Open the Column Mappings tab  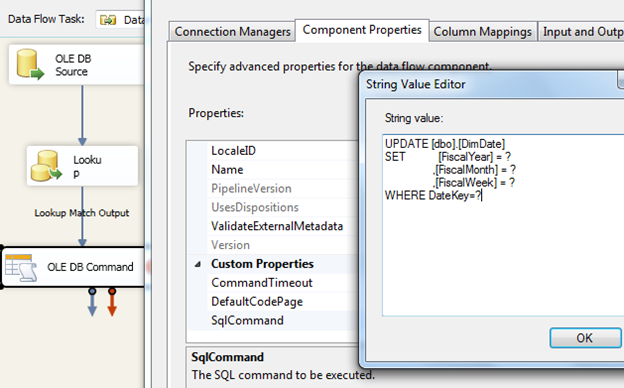coord(482,31)
